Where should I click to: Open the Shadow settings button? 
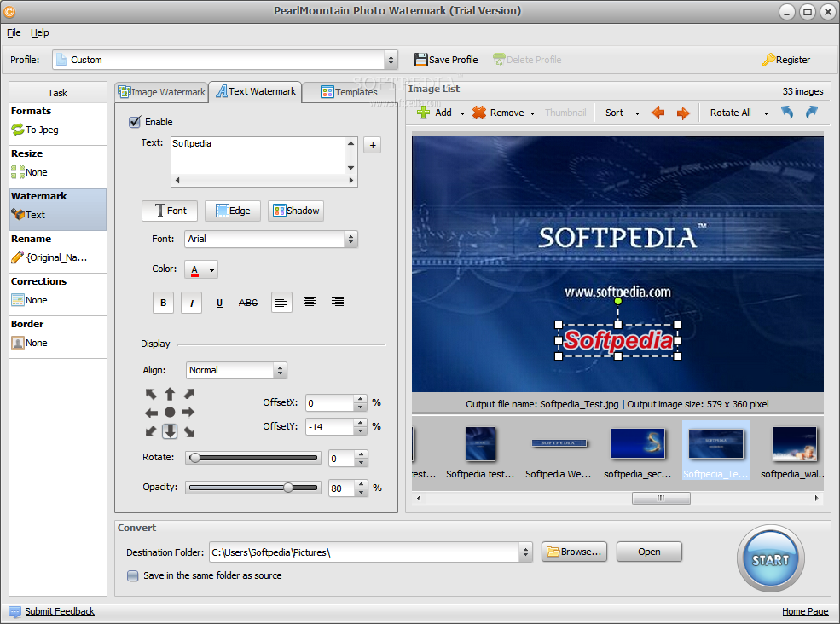tap(296, 211)
